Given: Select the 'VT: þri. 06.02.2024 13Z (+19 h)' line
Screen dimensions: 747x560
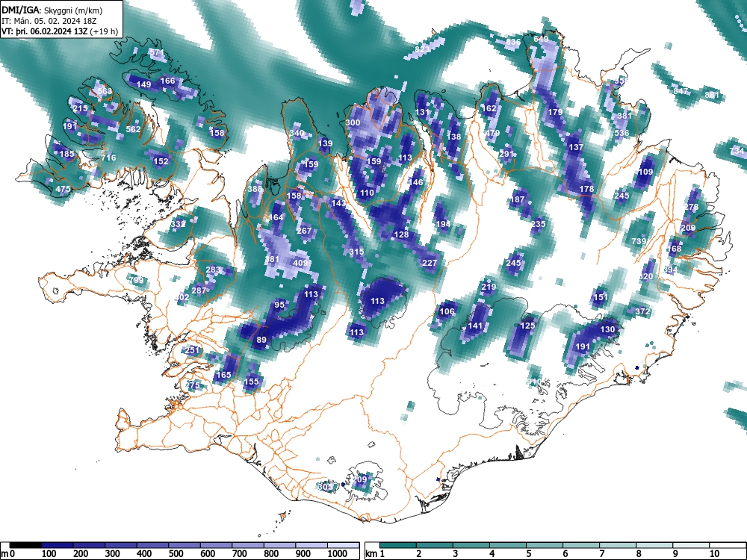Looking at the screenshot, I should tap(60, 31).
